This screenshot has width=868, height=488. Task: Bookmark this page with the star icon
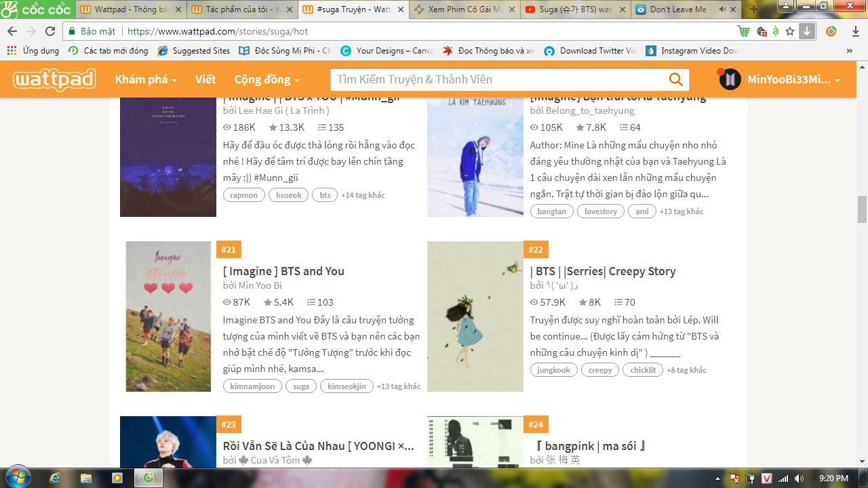tap(790, 31)
